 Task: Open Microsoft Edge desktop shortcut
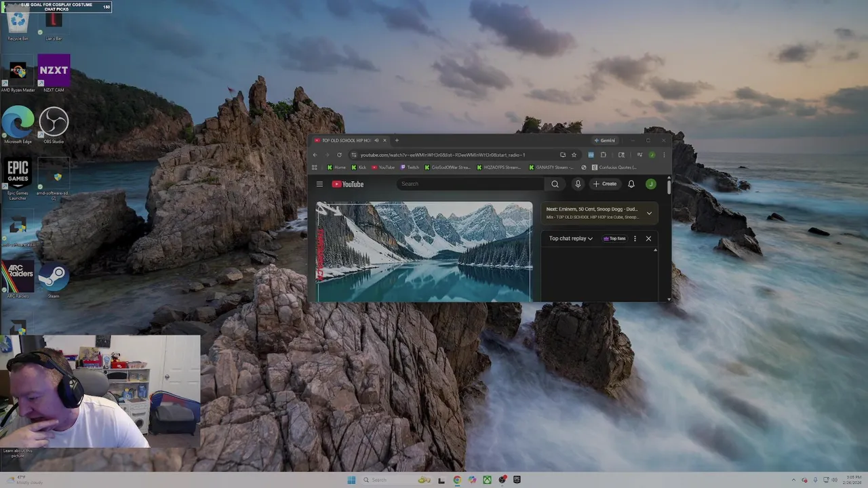coord(18,125)
